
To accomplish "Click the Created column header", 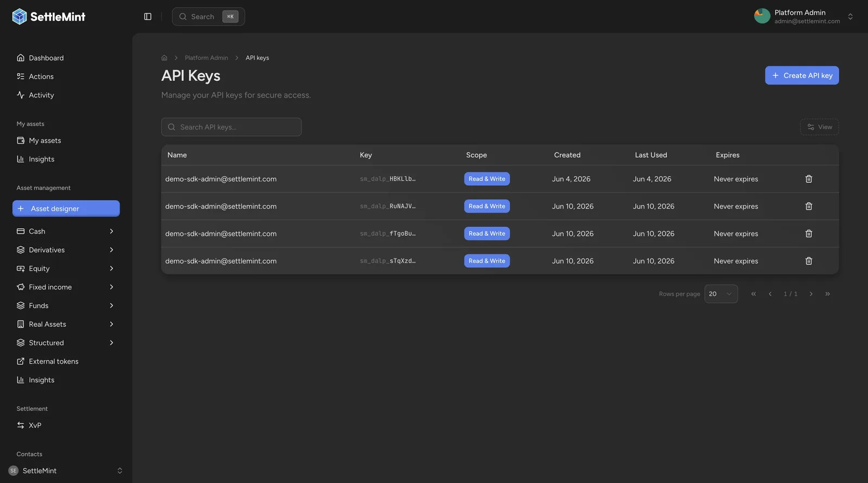I will click(x=567, y=155).
